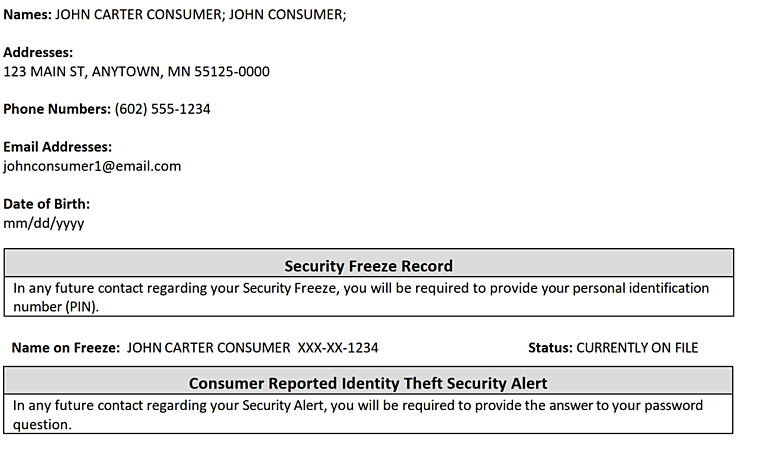The width and height of the screenshot is (768, 449).
Task: Click the "Name on Freeze:" label
Action: point(65,348)
